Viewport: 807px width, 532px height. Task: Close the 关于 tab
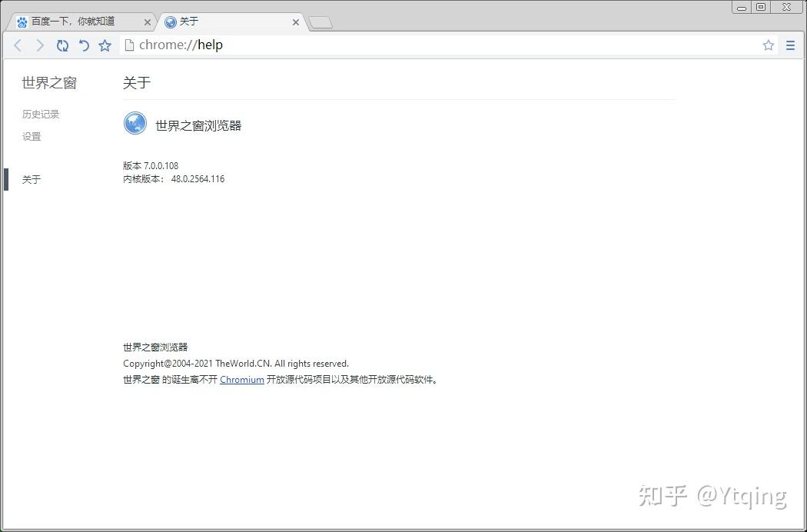(296, 22)
